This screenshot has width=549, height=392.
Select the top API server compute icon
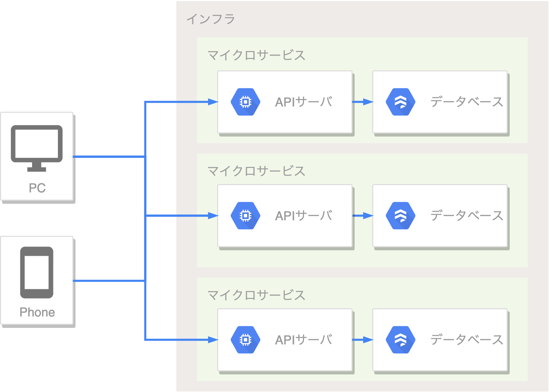245,102
